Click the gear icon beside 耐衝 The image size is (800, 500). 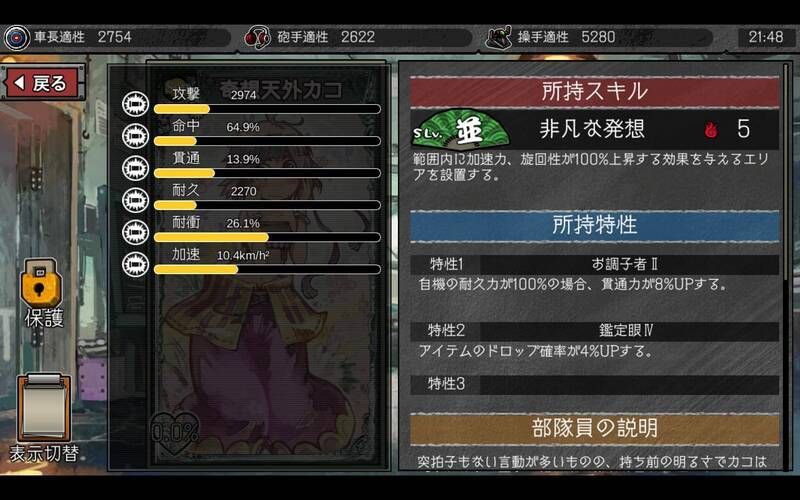[x=135, y=232]
